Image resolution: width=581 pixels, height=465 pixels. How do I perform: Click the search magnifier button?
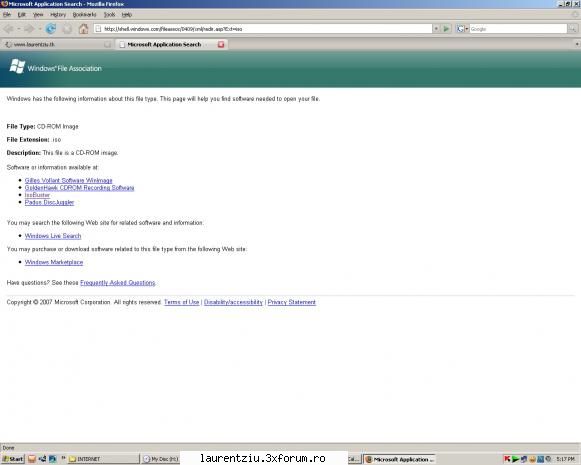tap(572, 29)
